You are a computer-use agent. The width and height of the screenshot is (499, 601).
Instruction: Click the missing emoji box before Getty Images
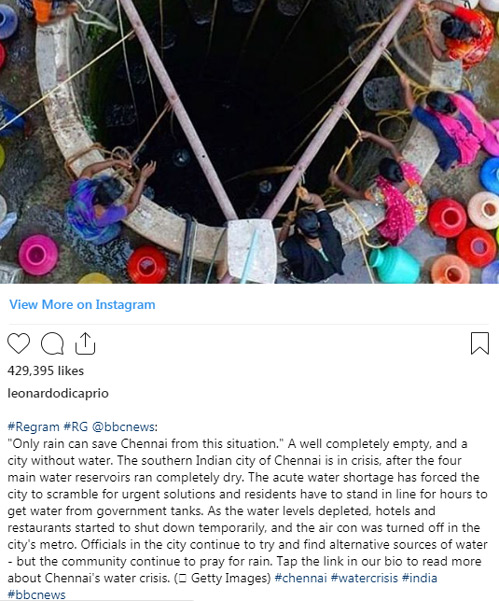[x=182, y=578]
